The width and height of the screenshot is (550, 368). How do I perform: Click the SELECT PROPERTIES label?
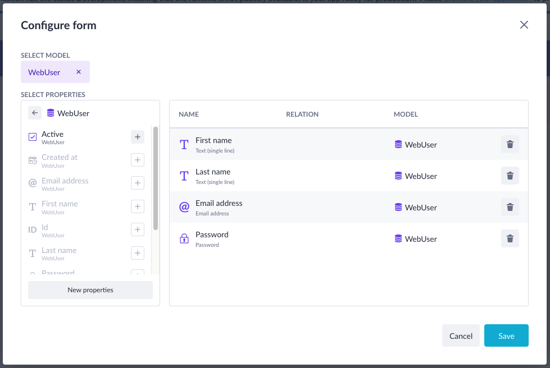53,95
